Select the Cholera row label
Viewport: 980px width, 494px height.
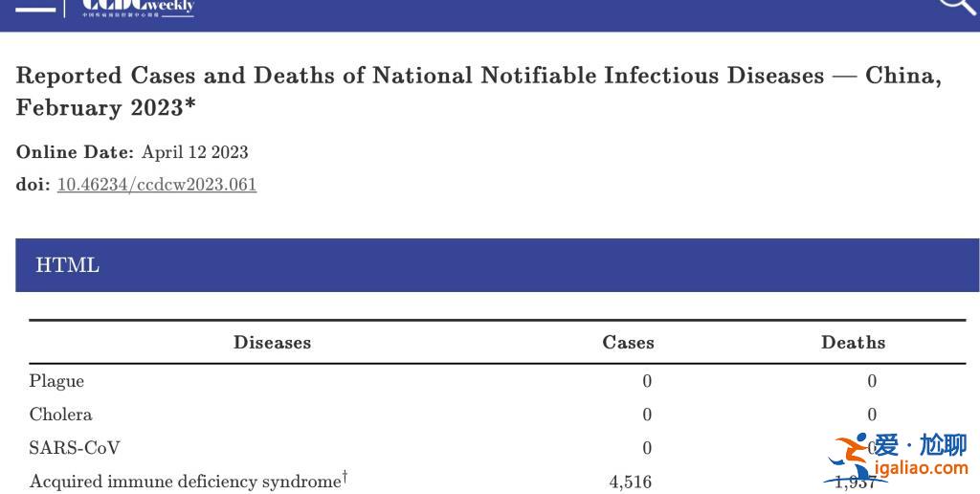[60, 415]
